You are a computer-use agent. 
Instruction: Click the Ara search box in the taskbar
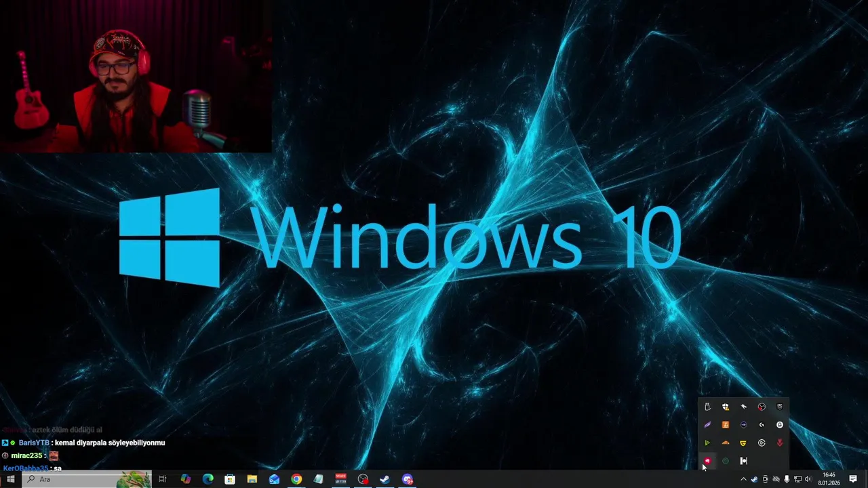87,479
